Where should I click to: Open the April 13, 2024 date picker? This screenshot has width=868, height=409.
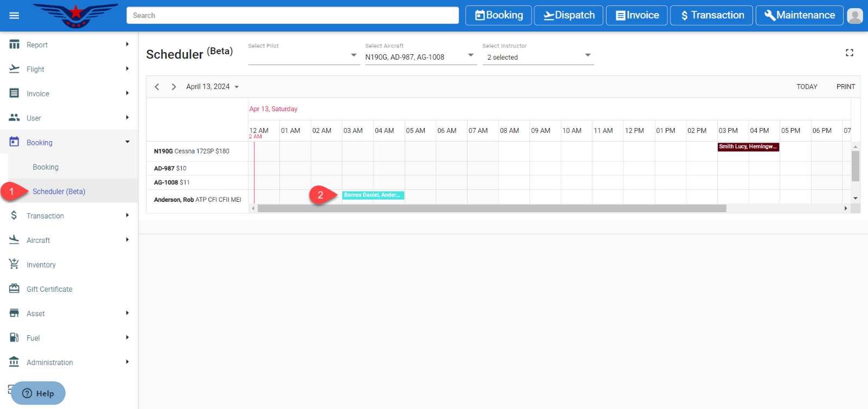click(212, 87)
